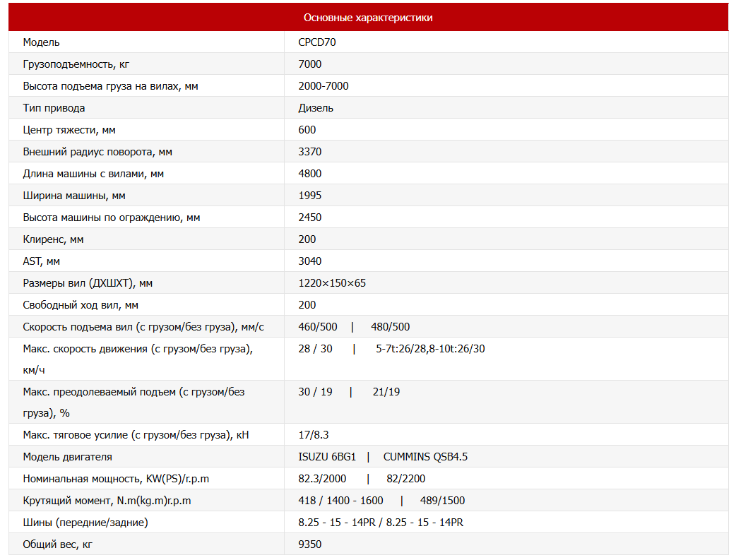Click the Основные характеристики red header
This screenshot has height=560, width=736.
(368, 18)
